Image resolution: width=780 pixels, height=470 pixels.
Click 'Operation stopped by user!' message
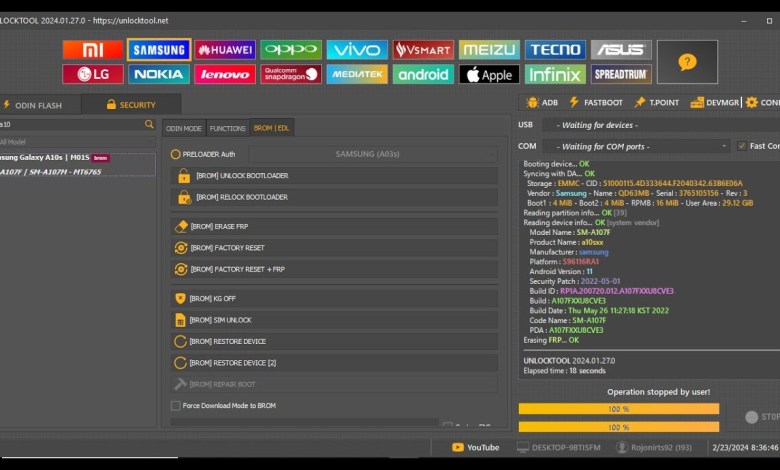point(659,392)
